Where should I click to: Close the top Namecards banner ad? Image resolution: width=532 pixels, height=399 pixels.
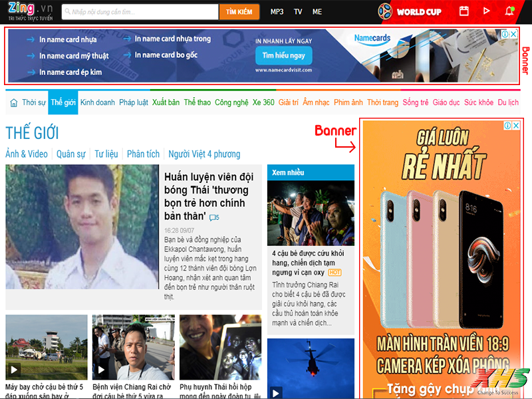[513, 34]
